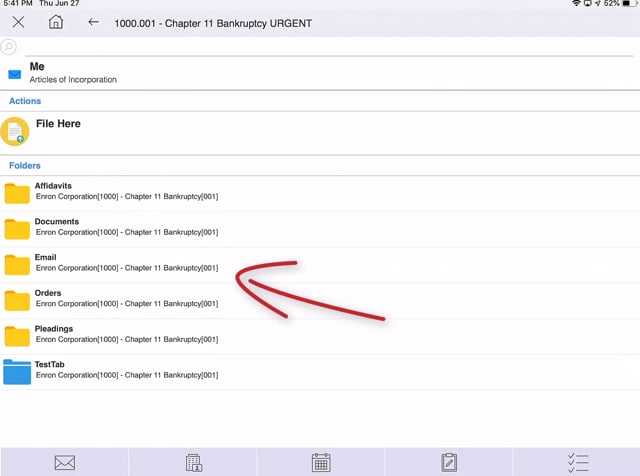Open the Orders folder icon
This screenshot has height=476, width=640.
[x=17, y=300]
